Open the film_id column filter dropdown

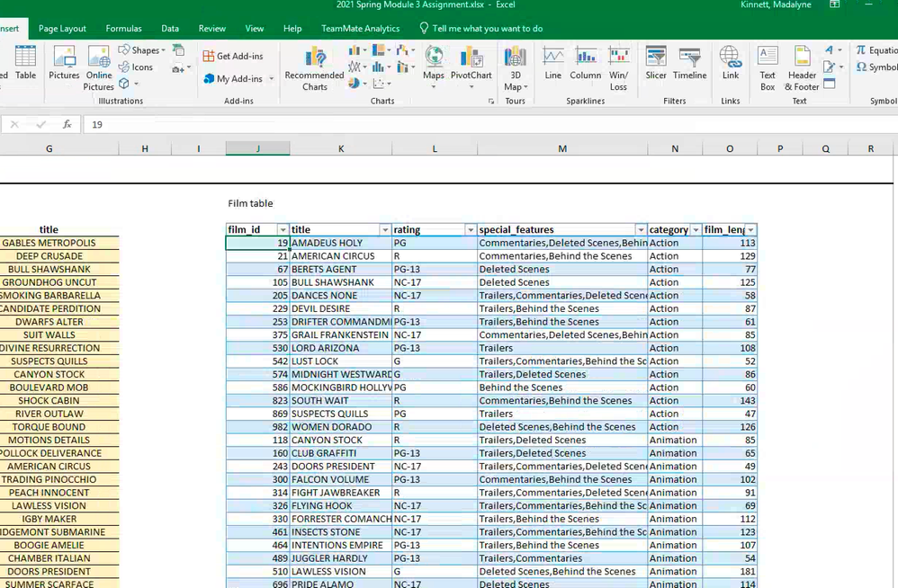pyautogui.click(x=283, y=230)
